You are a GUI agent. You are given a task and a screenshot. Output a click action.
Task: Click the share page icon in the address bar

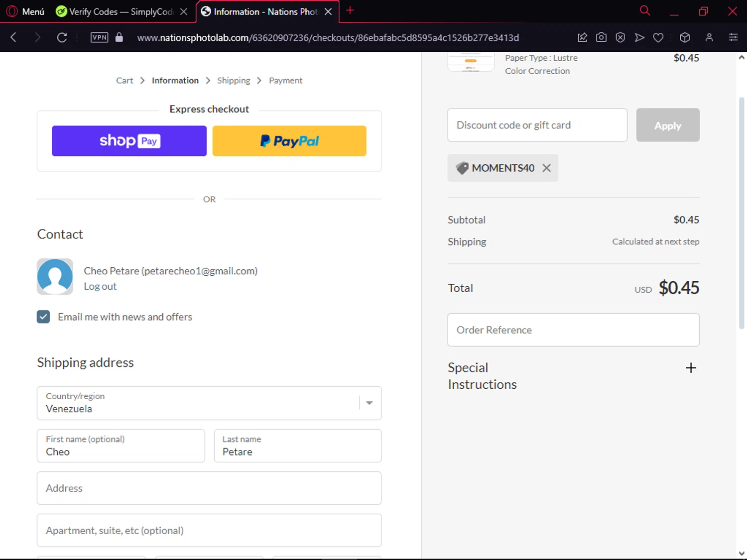coord(582,37)
